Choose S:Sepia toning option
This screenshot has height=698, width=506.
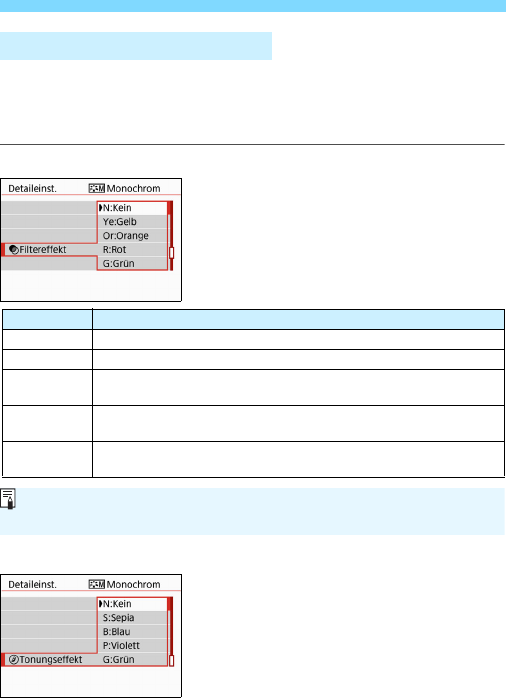pos(132,618)
